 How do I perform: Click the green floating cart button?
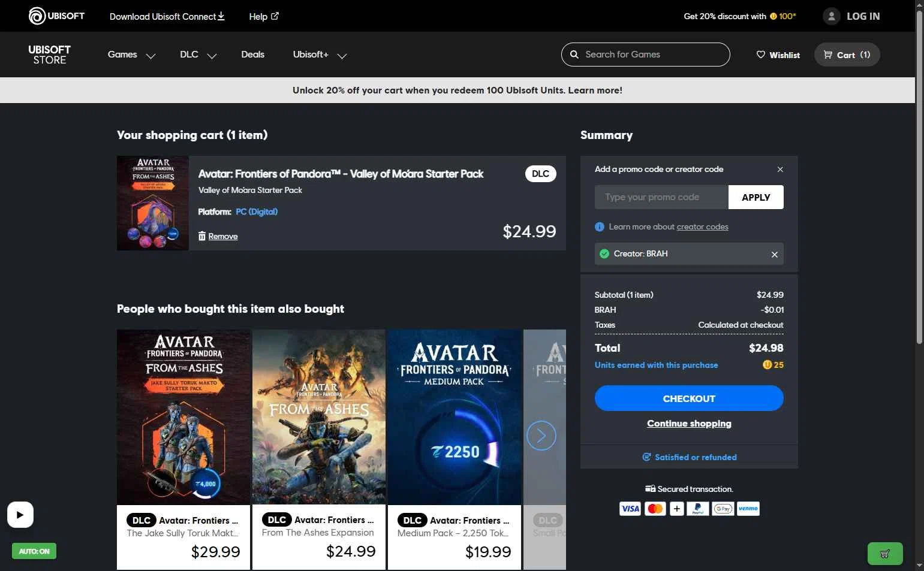coord(885,554)
